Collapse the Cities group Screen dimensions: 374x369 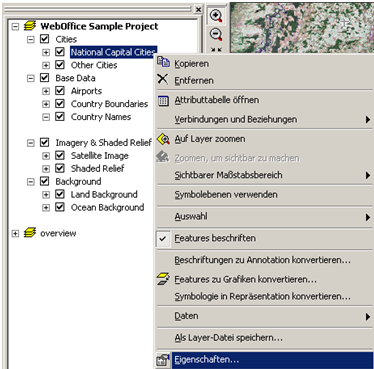click(x=31, y=39)
